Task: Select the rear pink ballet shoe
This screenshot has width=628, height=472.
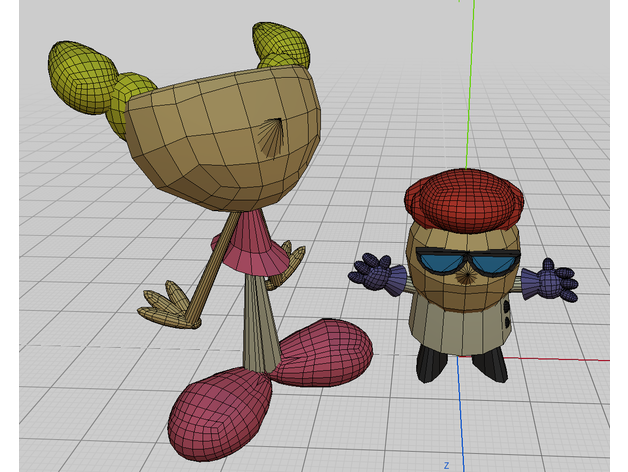Action: [x=325, y=352]
